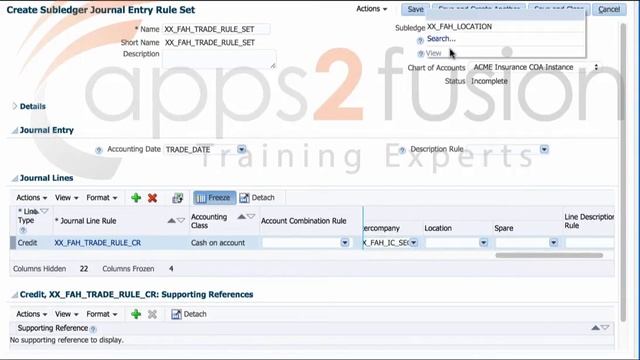The height and width of the screenshot is (360, 640).
Task: Select the Credit row selector handle
Action: click(13, 243)
